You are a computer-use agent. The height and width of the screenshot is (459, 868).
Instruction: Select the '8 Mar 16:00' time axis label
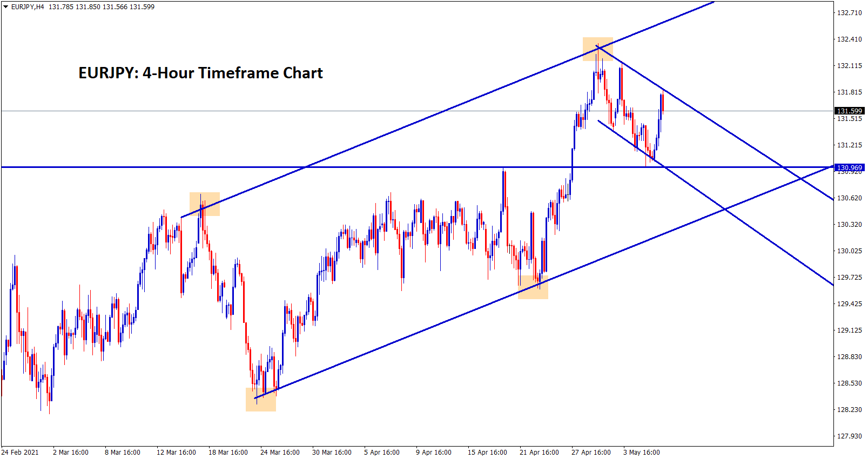[123, 453]
